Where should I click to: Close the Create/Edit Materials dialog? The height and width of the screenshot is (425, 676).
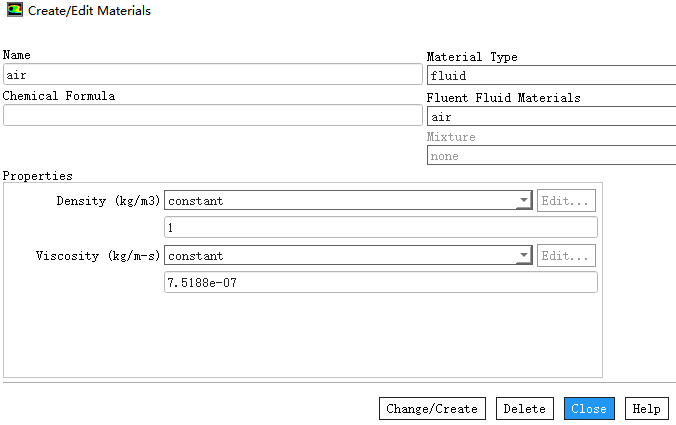589,409
